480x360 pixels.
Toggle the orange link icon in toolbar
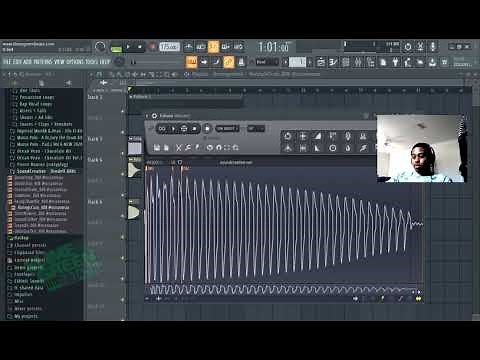tap(229, 62)
